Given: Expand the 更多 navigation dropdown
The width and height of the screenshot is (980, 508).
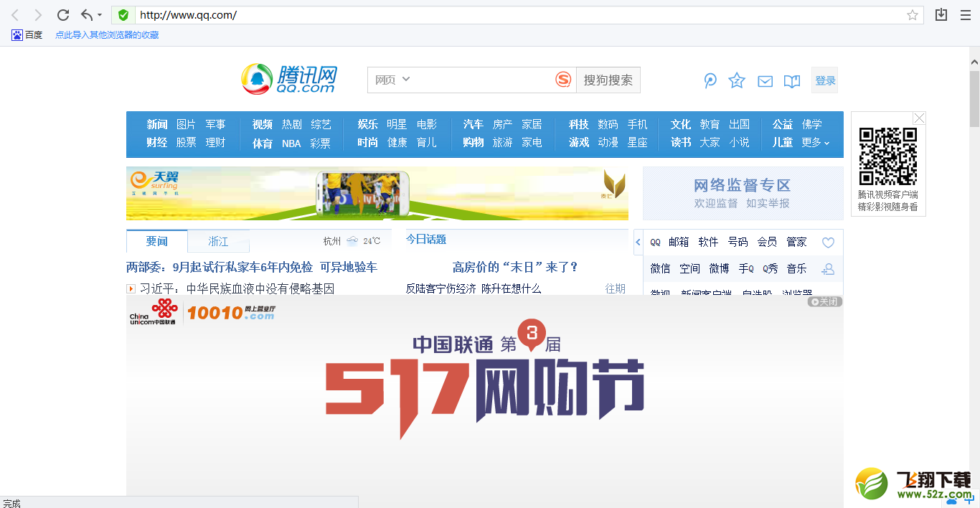Looking at the screenshot, I should [816, 142].
